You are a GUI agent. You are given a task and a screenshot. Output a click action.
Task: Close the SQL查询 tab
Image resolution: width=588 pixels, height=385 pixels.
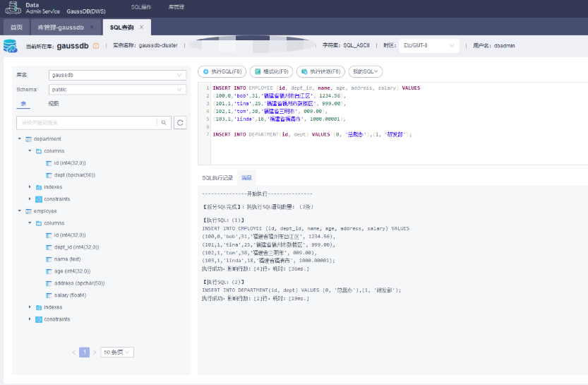coord(141,27)
